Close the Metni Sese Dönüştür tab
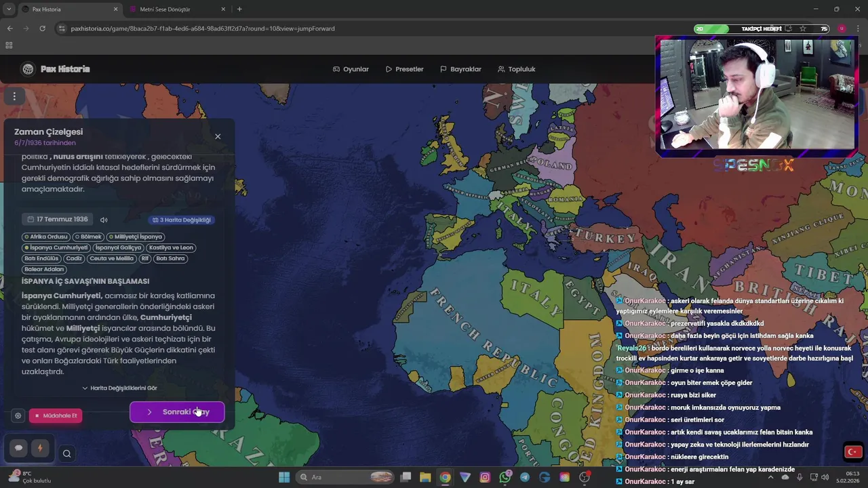Screen dimensions: 868x488 (x=223, y=9)
